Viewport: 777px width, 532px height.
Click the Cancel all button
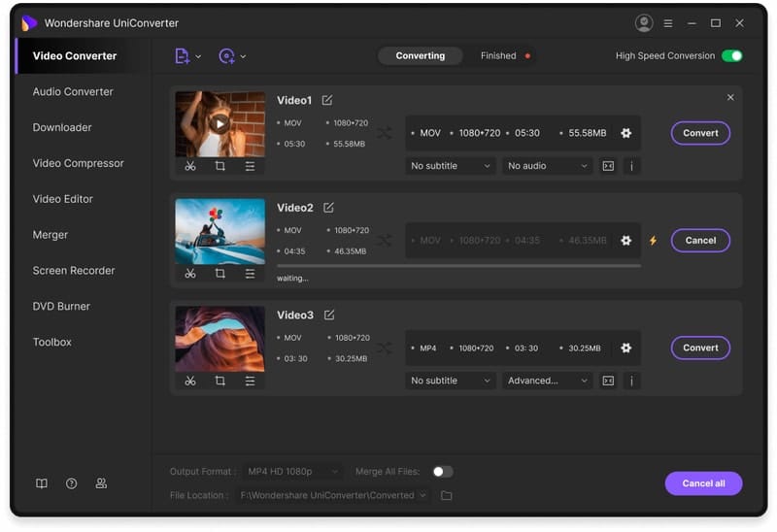[x=703, y=483]
